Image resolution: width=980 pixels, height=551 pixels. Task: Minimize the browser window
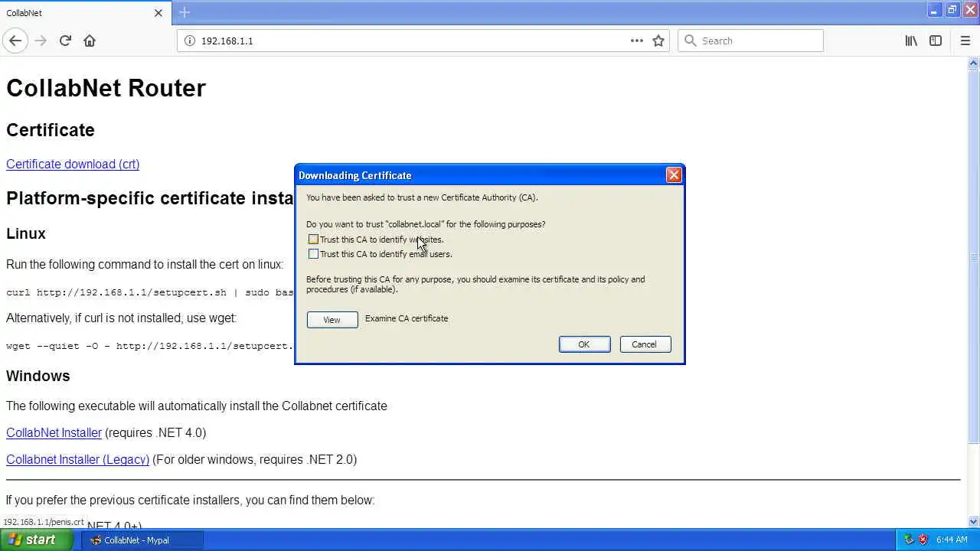(x=934, y=10)
